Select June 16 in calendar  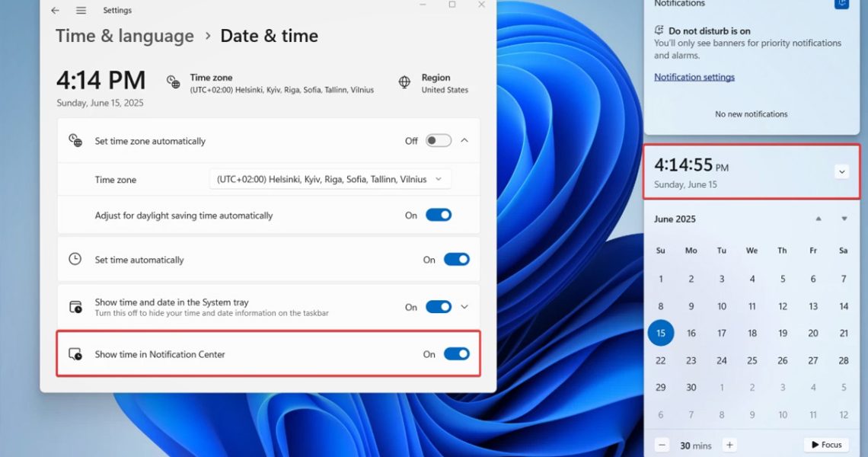click(691, 333)
